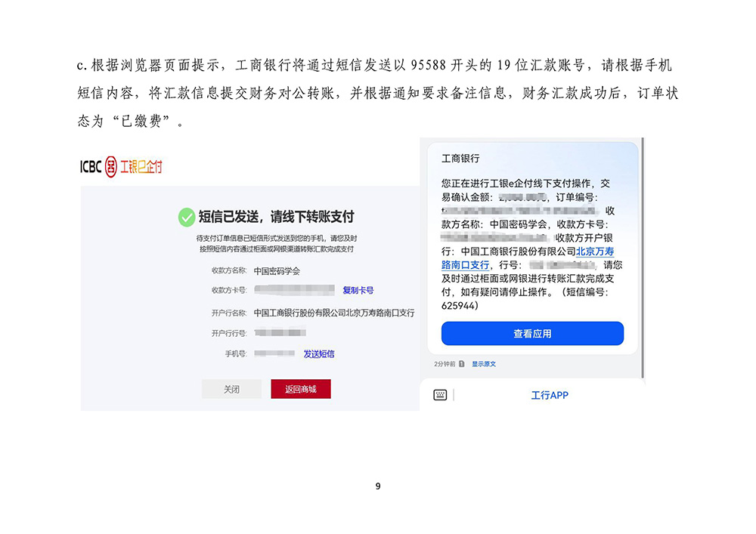756x534 pixels.
Task: Click the SMS code 625944 text
Action: [x=458, y=306]
